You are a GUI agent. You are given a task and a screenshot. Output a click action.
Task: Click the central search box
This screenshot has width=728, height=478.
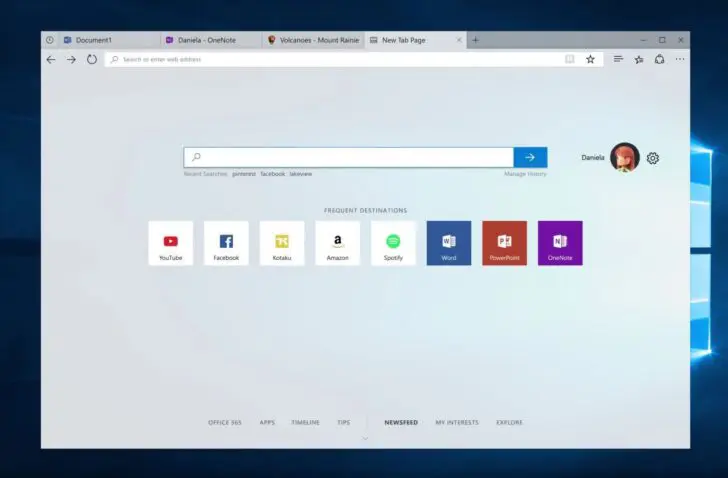click(349, 157)
